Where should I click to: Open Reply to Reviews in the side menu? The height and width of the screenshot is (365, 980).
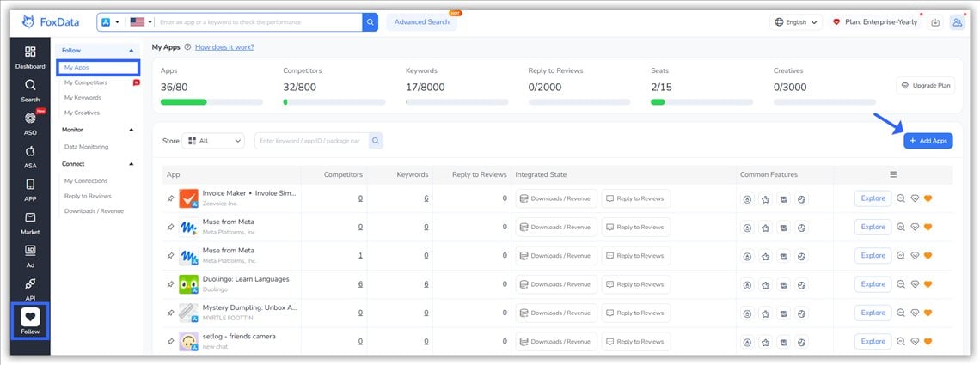tap(89, 196)
